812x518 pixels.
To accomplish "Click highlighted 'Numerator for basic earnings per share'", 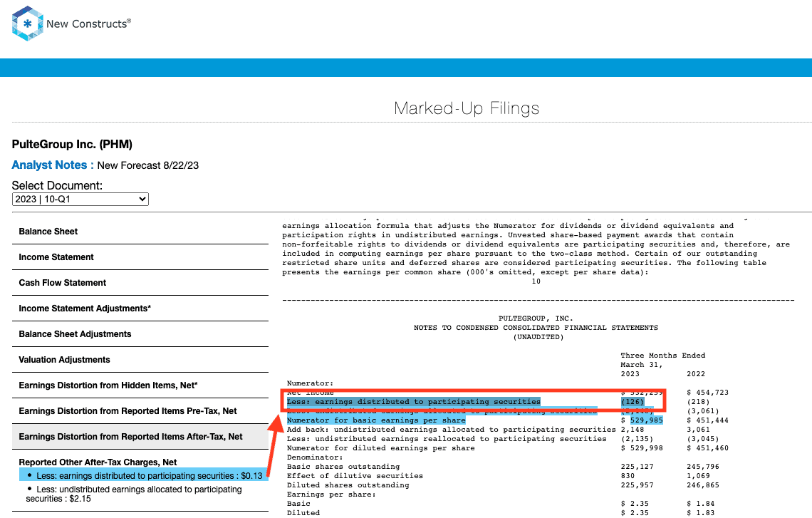I will pos(376,420).
